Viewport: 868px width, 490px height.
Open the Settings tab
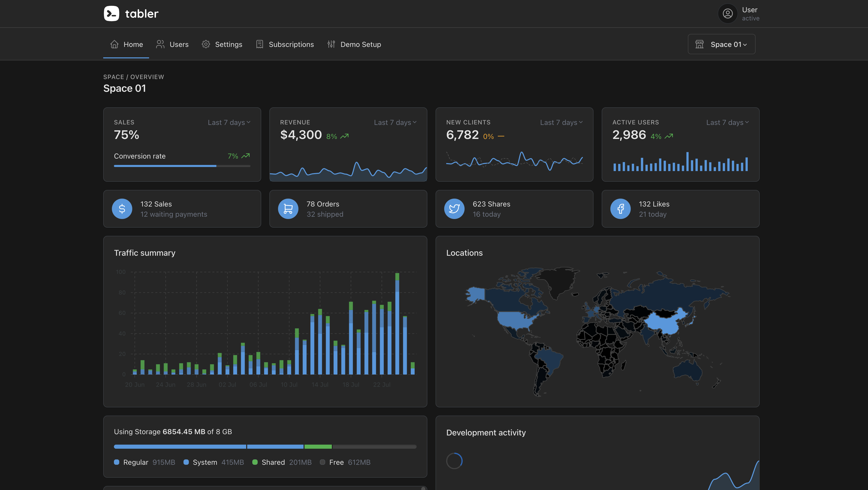coord(222,44)
